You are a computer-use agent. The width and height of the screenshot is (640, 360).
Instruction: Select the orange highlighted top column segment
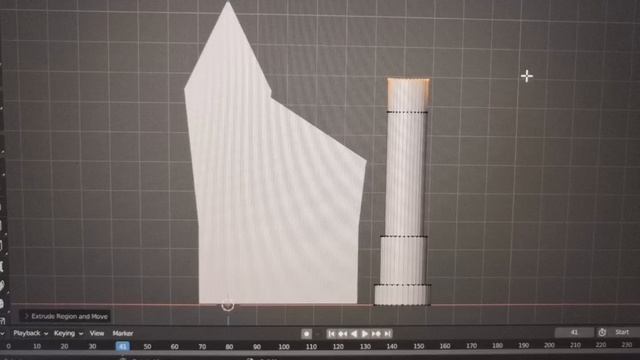408,95
